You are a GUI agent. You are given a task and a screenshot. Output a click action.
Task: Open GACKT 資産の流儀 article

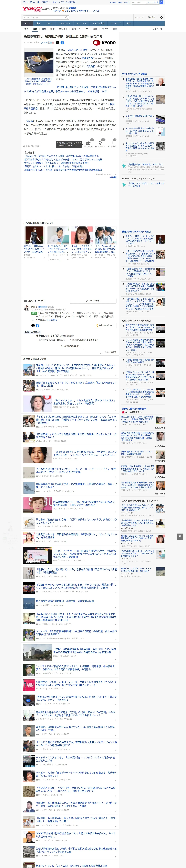pyautogui.click(x=76, y=835)
